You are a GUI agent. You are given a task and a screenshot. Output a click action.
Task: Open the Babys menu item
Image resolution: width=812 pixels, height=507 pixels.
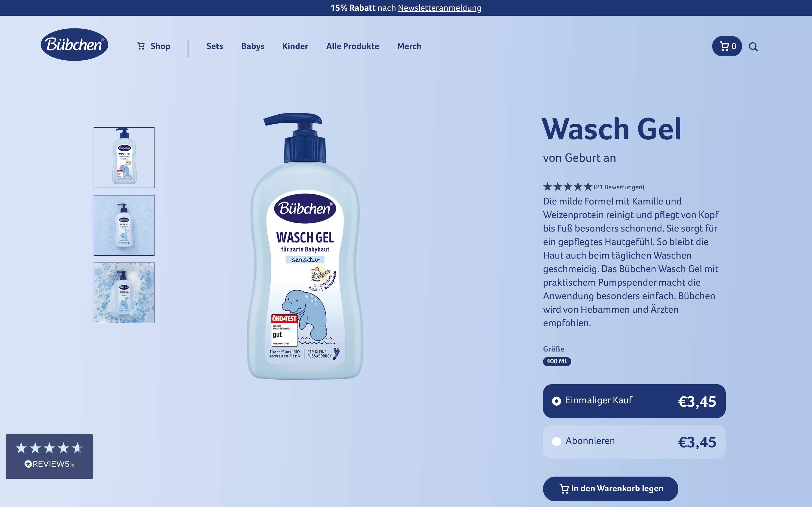[x=253, y=46]
